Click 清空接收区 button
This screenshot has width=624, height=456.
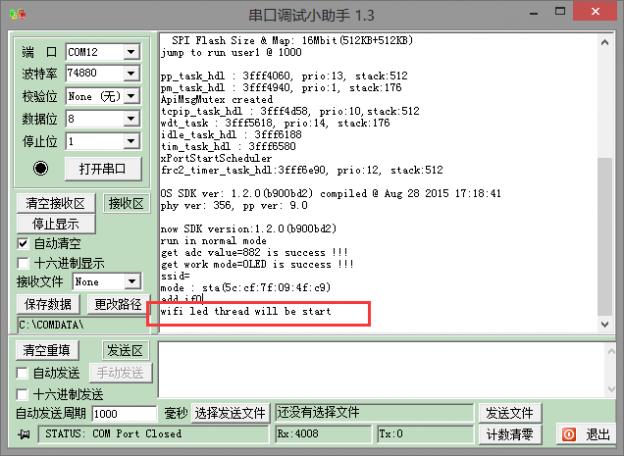point(56,203)
